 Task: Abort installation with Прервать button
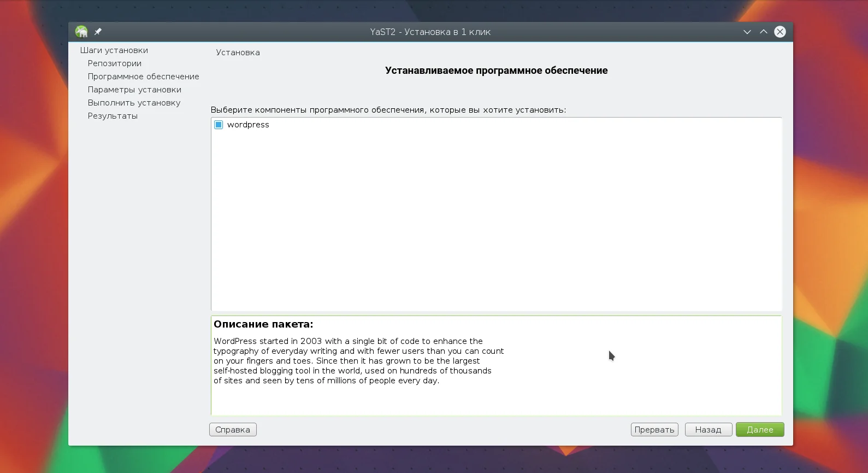click(654, 430)
